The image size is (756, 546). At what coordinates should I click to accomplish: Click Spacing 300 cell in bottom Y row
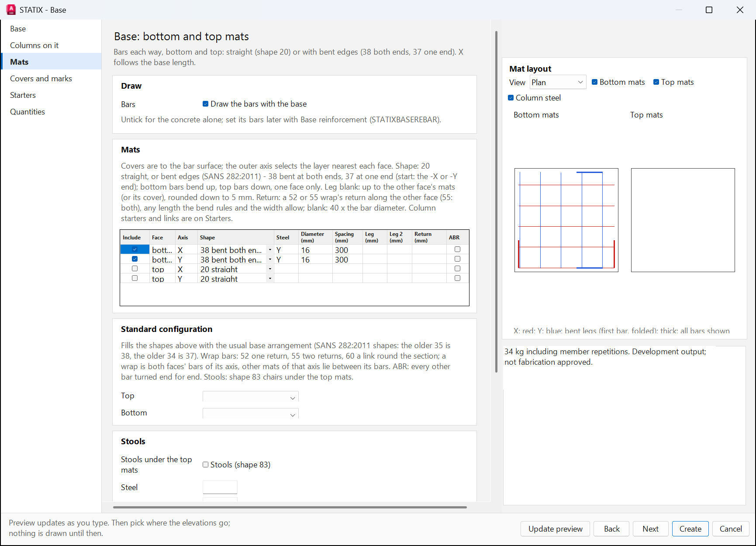pyautogui.click(x=347, y=259)
